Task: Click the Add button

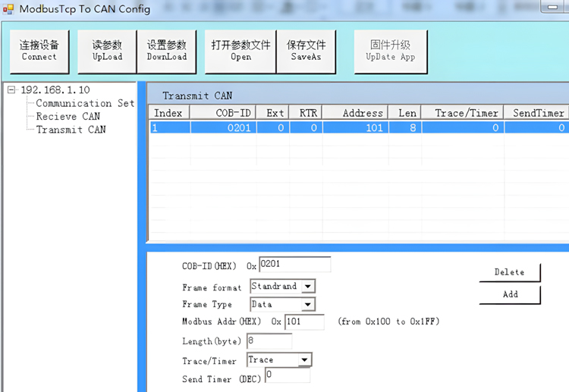Action: [509, 294]
